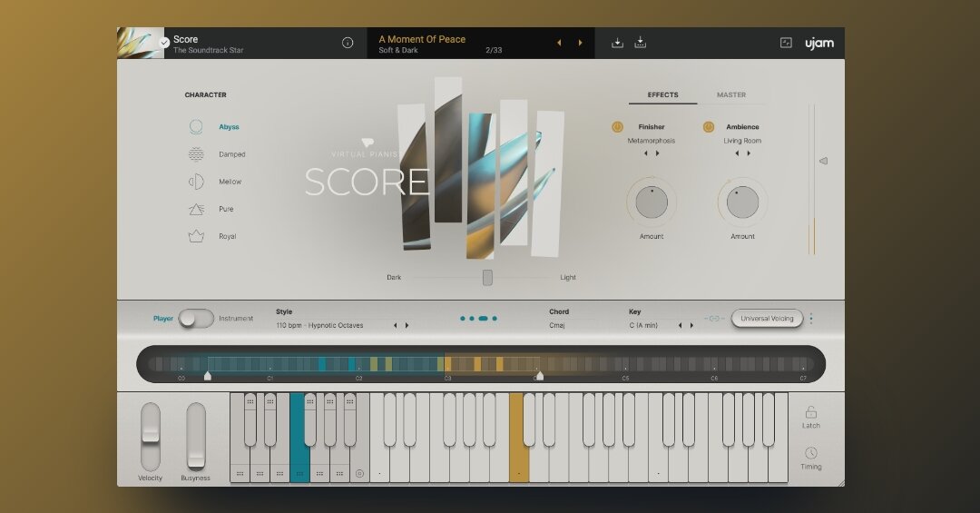Click the save preset icon
This screenshot has height=513, width=980.
(x=617, y=43)
